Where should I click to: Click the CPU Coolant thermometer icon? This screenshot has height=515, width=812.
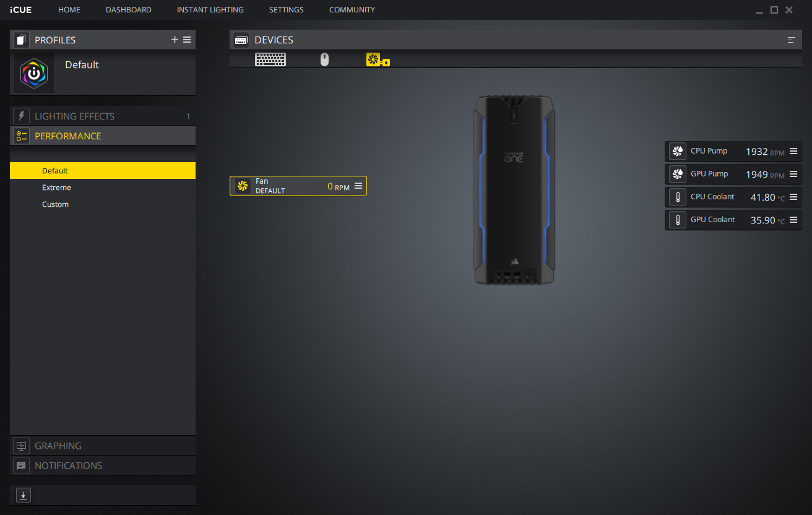tap(678, 197)
